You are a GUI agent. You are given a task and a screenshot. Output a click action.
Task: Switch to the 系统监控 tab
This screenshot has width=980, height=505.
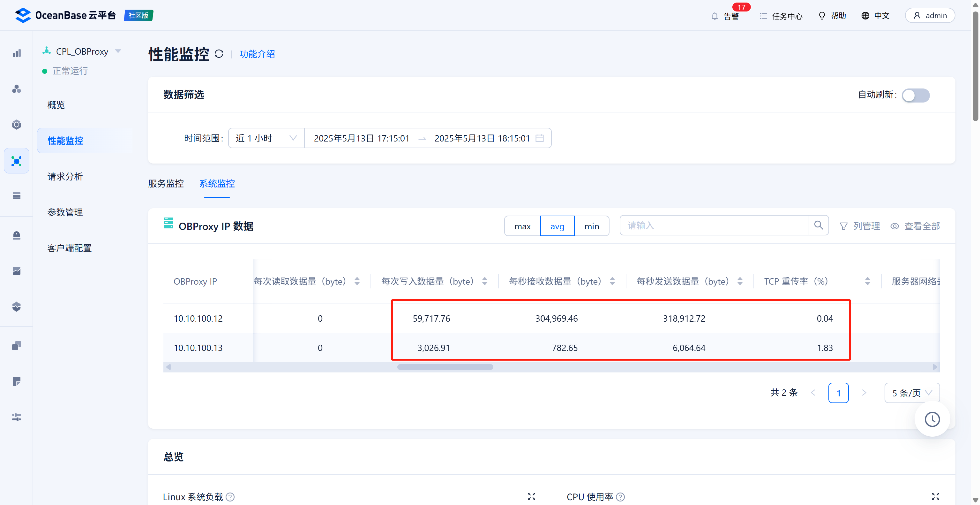pos(217,184)
